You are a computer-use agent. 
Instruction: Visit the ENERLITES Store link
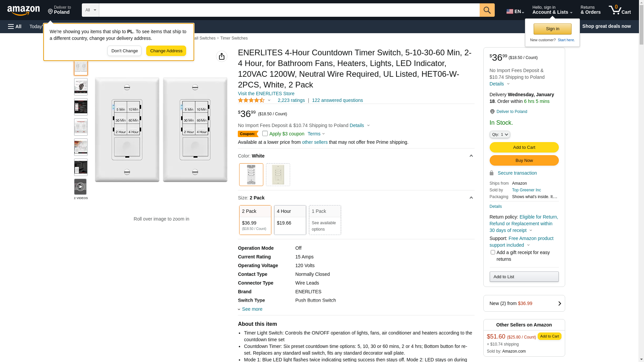266,94
